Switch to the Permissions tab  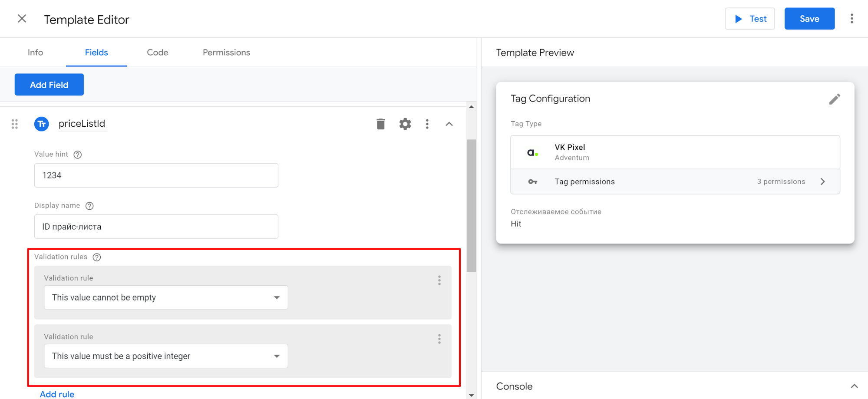[226, 53]
